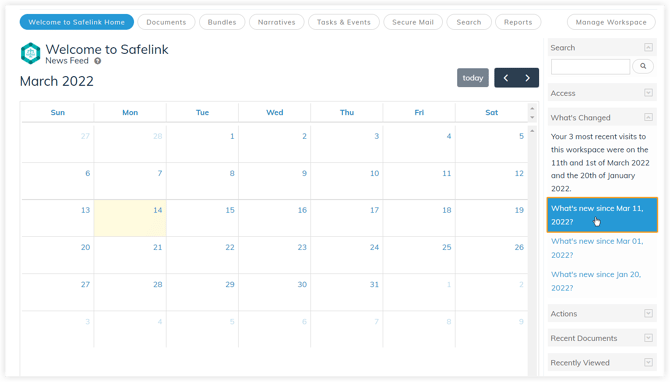Select day 29 in the calendar
The image size is (670, 382).
pyautogui.click(x=202, y=292)
